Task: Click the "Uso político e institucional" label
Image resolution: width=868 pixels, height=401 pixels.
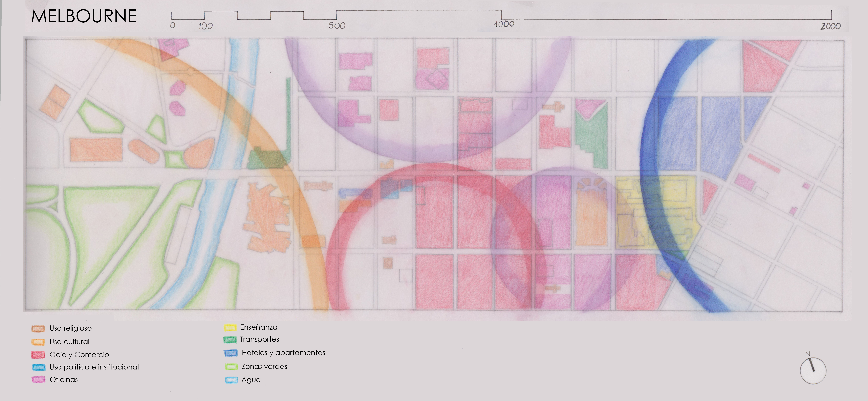Action: click(x=94, y=367)
